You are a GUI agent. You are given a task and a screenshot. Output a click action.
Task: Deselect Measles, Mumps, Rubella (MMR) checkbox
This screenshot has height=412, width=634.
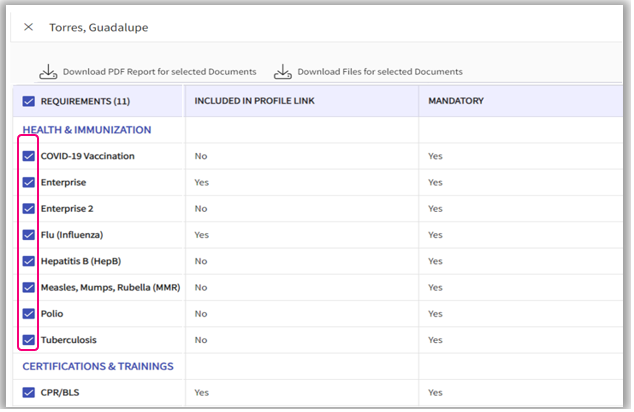28,287
